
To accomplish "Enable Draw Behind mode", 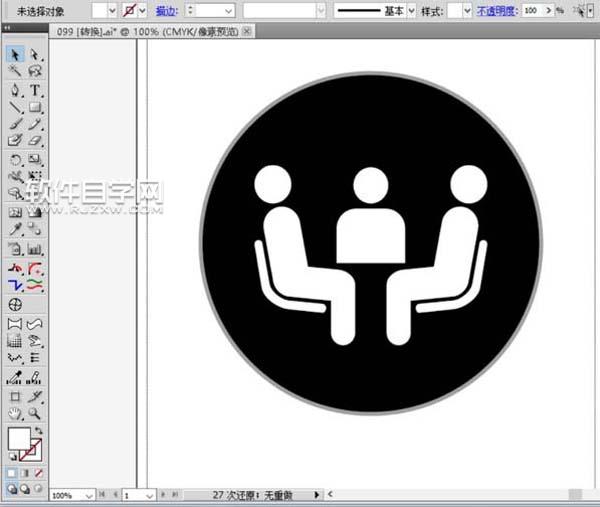I will click(x=25, y=489).
